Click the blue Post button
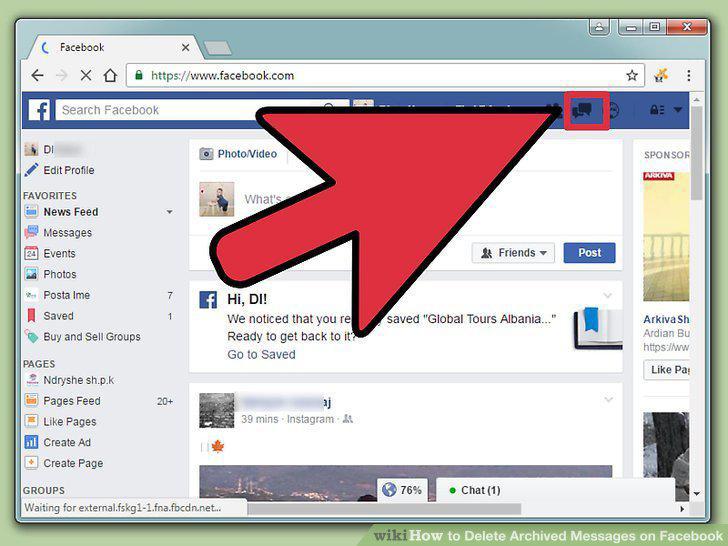Viewport: 728px width, 546px height. [590, 253]
